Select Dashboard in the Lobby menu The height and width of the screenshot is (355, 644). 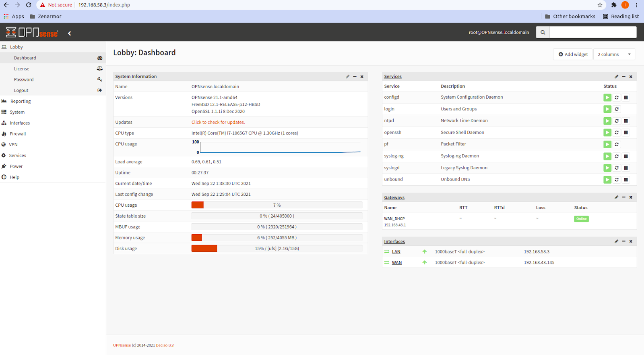pyautogui.click(x=53, y=58)
